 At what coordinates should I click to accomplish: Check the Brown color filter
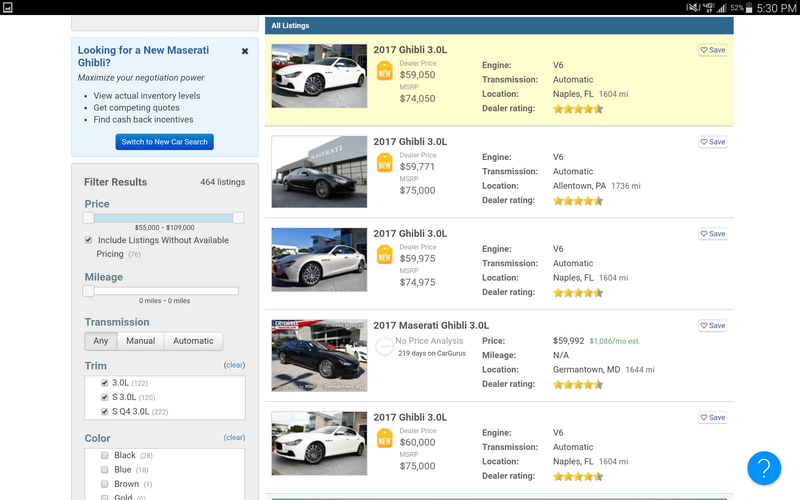click(105, 484)
